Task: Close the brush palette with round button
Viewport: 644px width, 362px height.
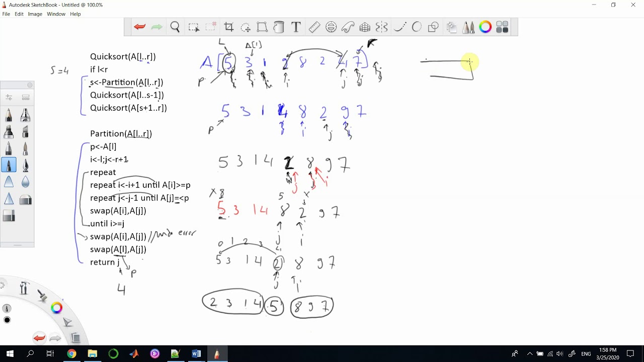Action: coord(30,85)
